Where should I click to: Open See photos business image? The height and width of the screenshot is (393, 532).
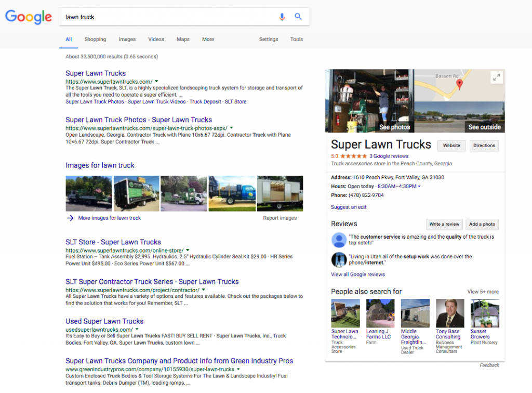[370, 101]
